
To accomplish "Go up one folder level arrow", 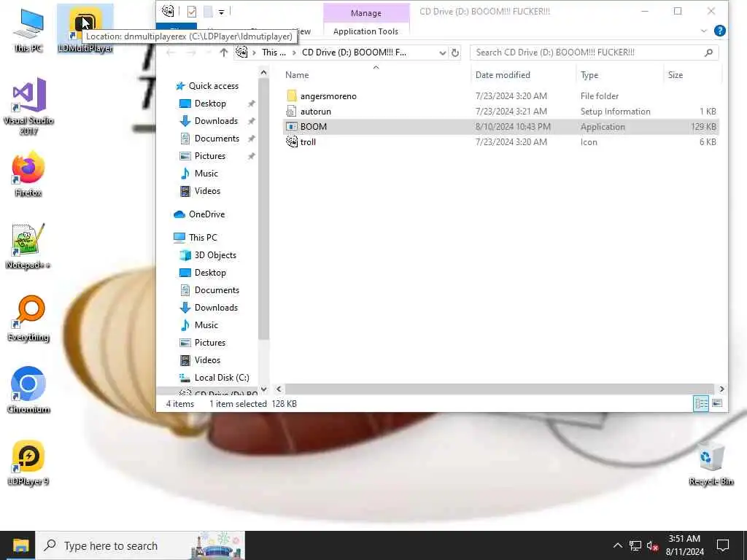I will (224, 52).
